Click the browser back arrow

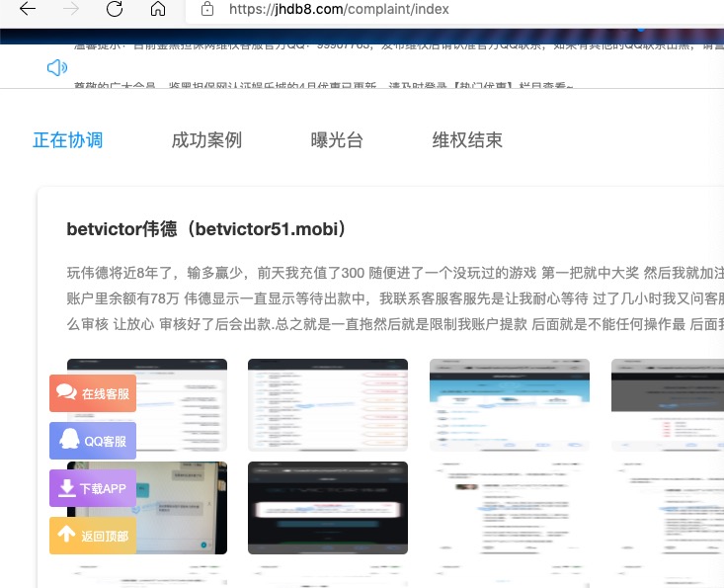[27, 9]
